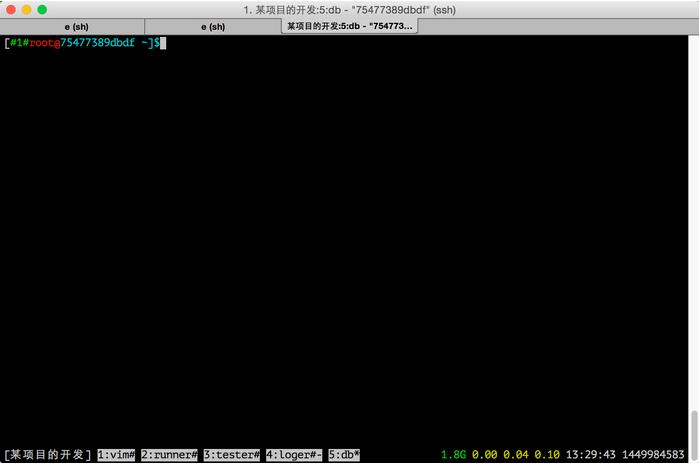Image resolution: width=699 pixels, height=465 pixels.
Task: Click the green '#1#' prompt prefix
Action: (x=19, y=42)
